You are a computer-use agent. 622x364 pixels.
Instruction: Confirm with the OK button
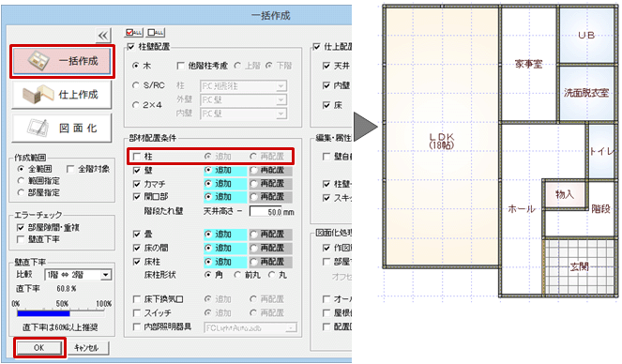[x=38, y=348]
